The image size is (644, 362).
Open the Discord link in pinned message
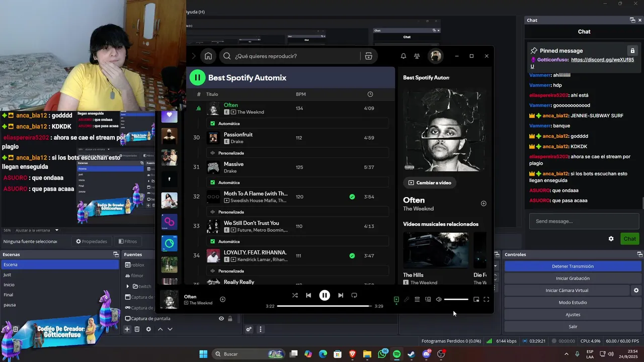[x=602, y=59]
